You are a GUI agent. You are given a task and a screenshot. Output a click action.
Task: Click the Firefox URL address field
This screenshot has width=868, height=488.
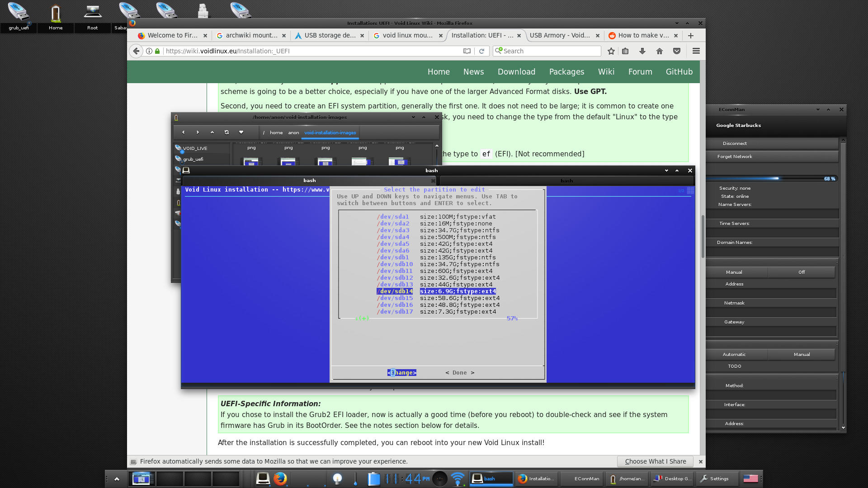tap(312, 51)
